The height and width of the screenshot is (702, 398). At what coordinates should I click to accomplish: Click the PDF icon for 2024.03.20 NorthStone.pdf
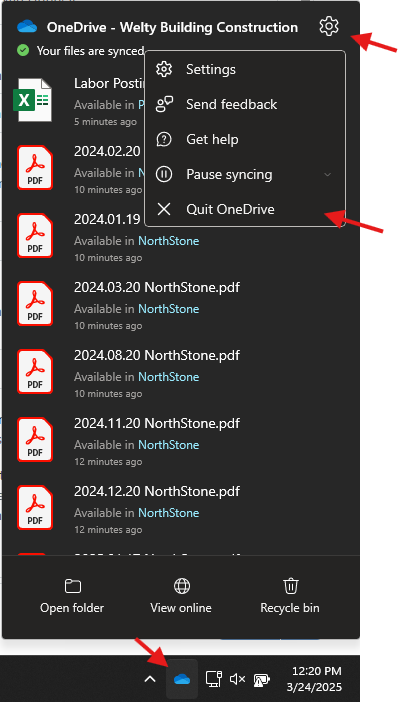tap(34, 303)
